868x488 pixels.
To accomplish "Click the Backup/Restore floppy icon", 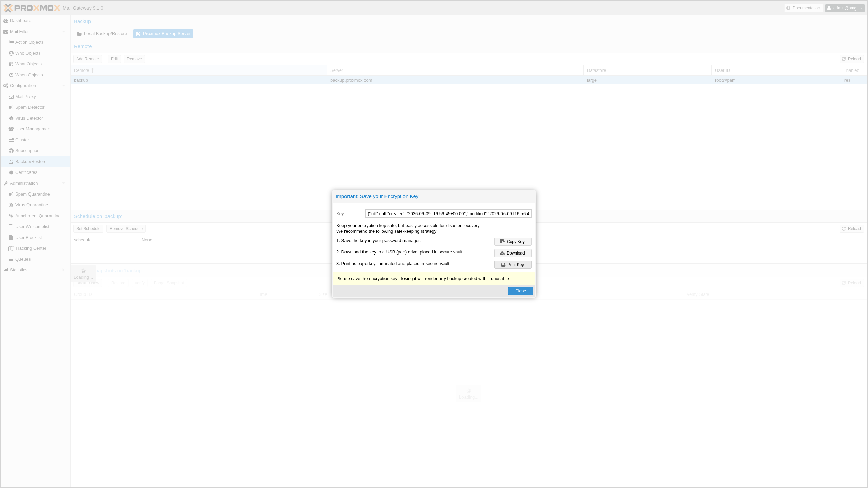I will point(11,162).
